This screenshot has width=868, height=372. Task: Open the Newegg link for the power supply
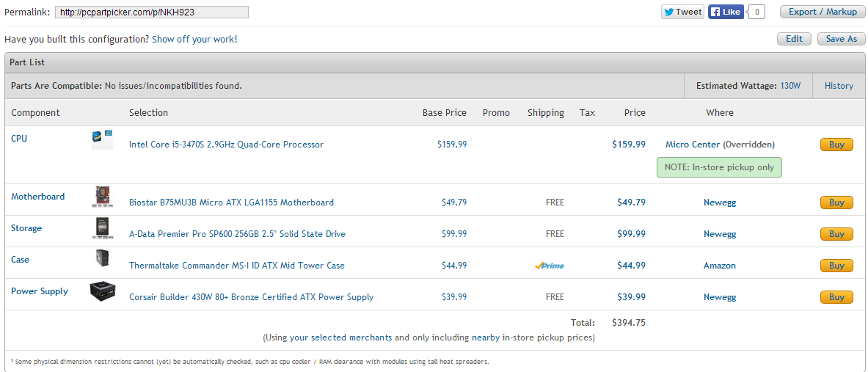click(x=720, y=297)
